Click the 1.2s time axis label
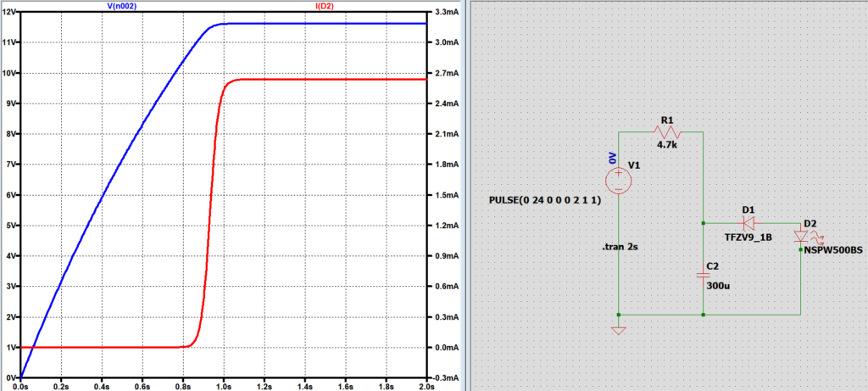868x391 pixels. (x=264, y=385)
